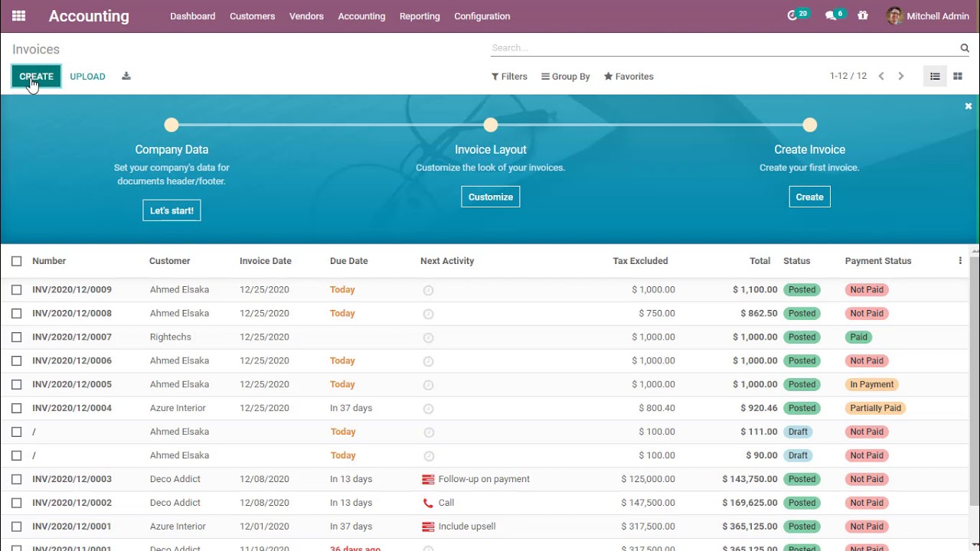
Task: Click activity clock icon for INV/2020/12/0008
Action: tap(428, 314)
